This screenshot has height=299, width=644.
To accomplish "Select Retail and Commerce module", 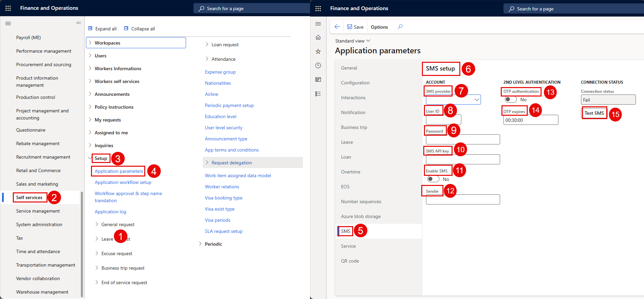I will (38, 170).
